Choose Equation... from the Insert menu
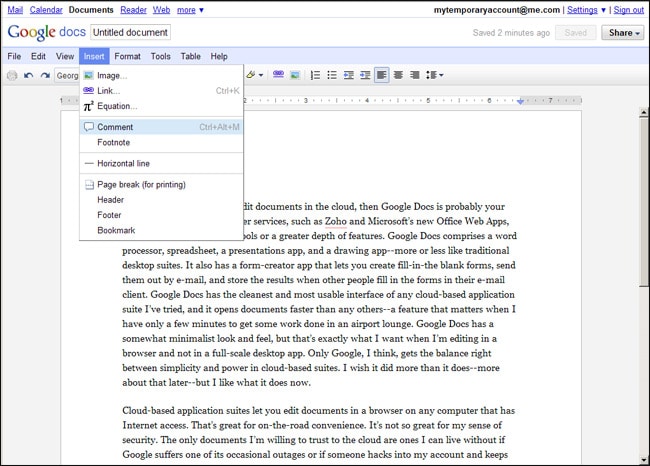Image resolution: width=650 pixels, height=466 pixels. point(161,106)
